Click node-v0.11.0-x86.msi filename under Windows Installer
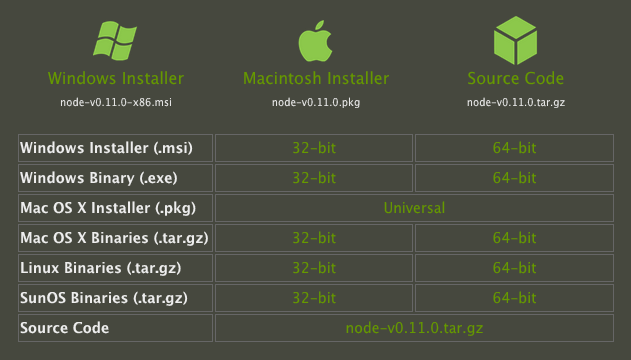Image resolution: width=631 pixels, height=360 pixels. tap(116, 102)
